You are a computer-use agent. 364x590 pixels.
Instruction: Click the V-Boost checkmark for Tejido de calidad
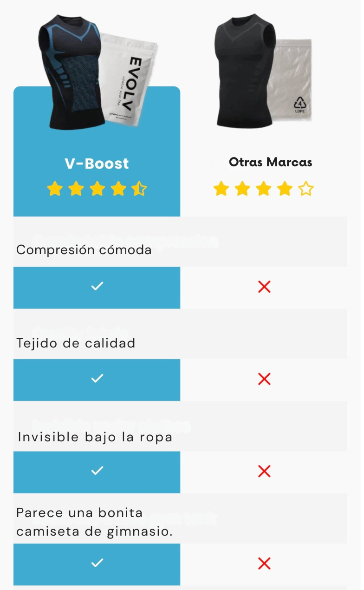pos(97,379)
